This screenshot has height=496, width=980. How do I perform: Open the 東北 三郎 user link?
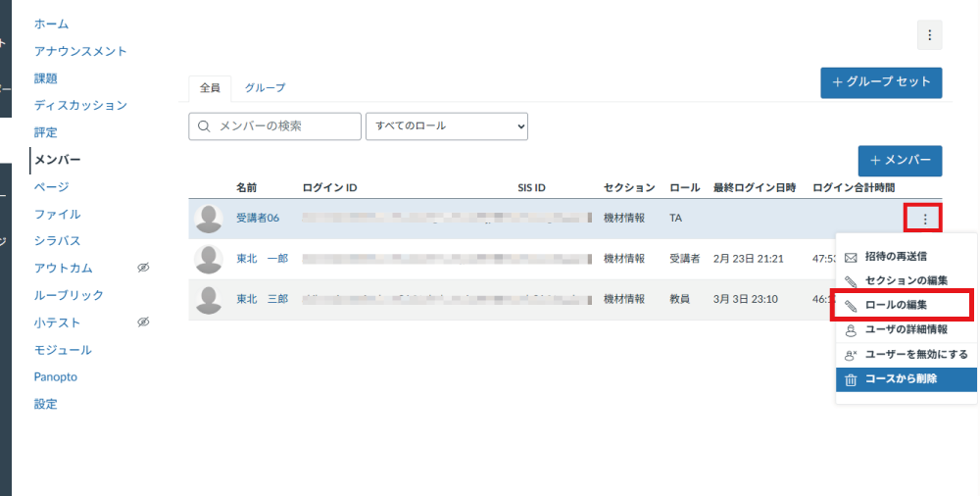262,300
